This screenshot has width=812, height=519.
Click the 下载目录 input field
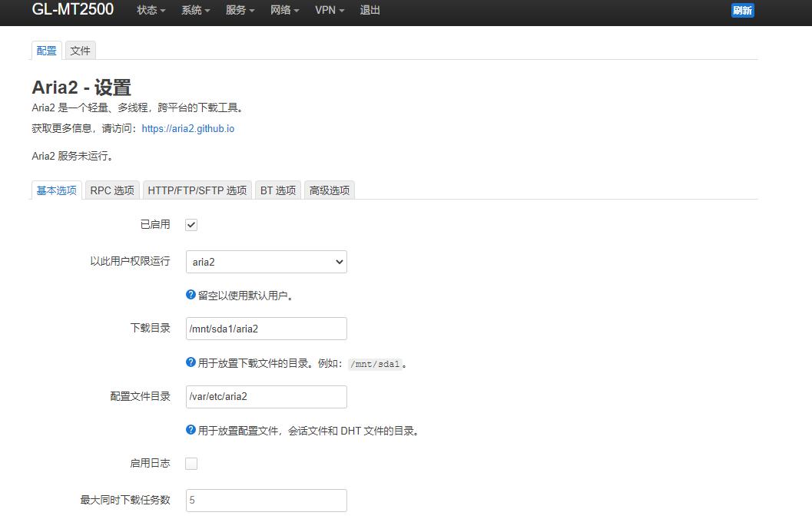[266, 328]
